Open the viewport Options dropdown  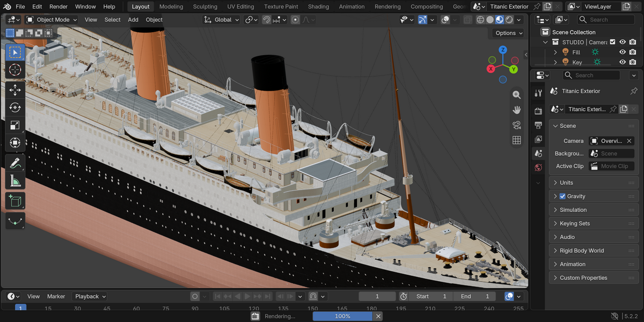[508, 33]
